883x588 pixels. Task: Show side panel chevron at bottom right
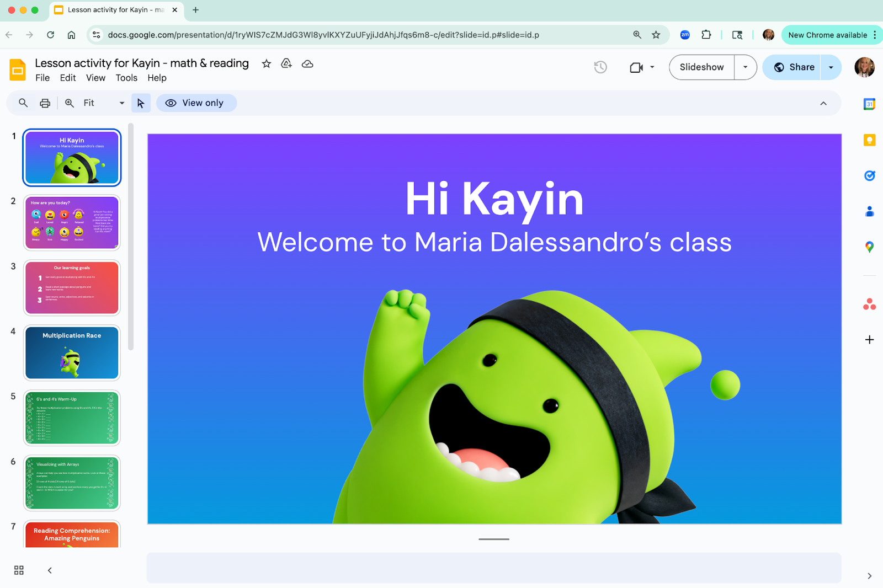(869, 576)
